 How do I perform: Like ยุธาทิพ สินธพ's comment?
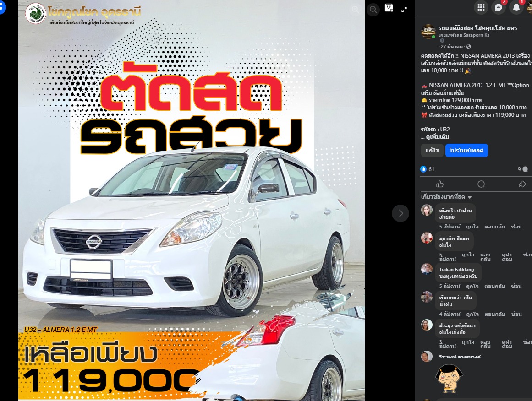[468, 255]
